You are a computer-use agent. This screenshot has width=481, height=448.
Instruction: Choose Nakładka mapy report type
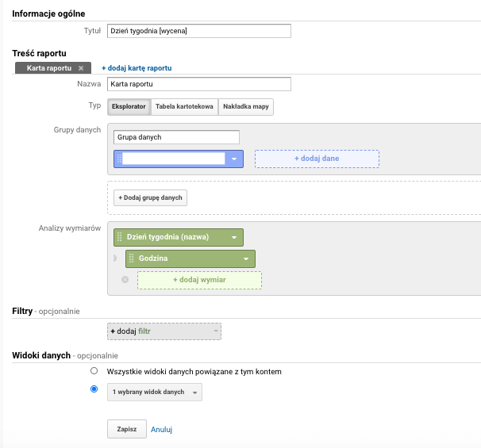[x=246, y=106]
